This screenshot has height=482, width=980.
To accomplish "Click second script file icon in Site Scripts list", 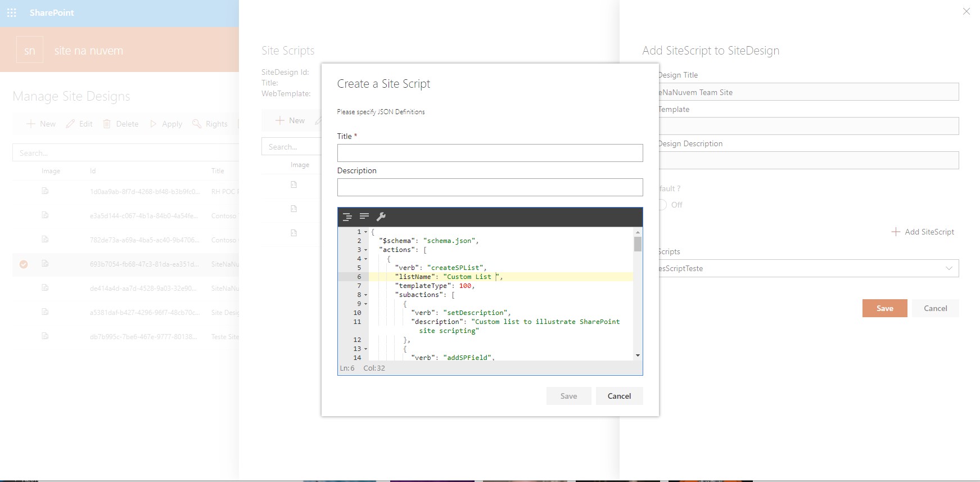I will (x=293, y=209).
